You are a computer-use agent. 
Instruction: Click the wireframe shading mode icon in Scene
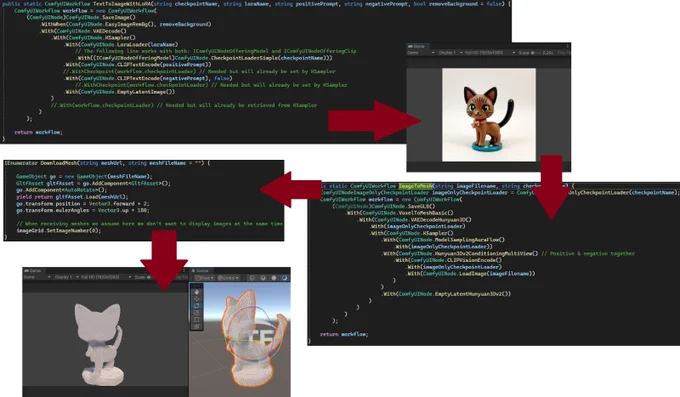[252, 278]
